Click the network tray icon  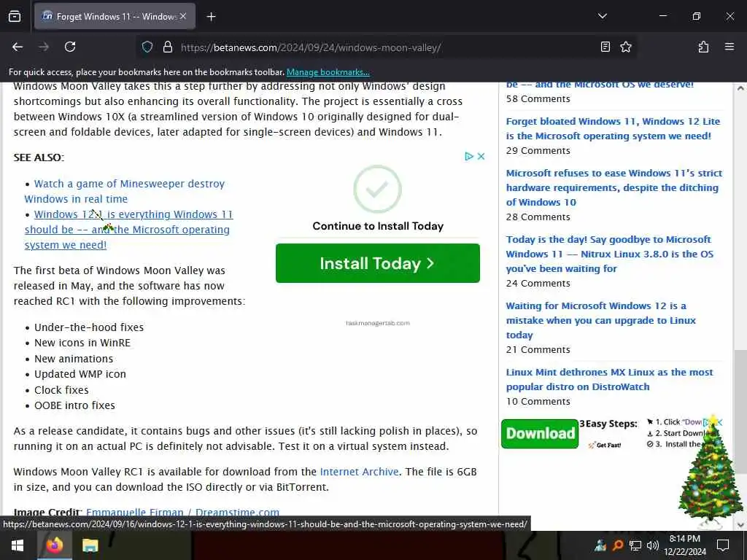(x=635, y=545)
